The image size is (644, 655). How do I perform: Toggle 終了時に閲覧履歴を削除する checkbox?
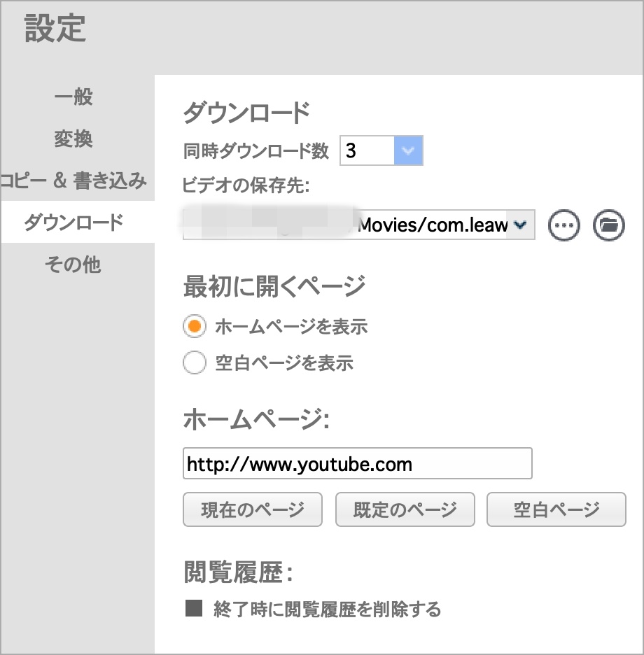pos(194,608)
